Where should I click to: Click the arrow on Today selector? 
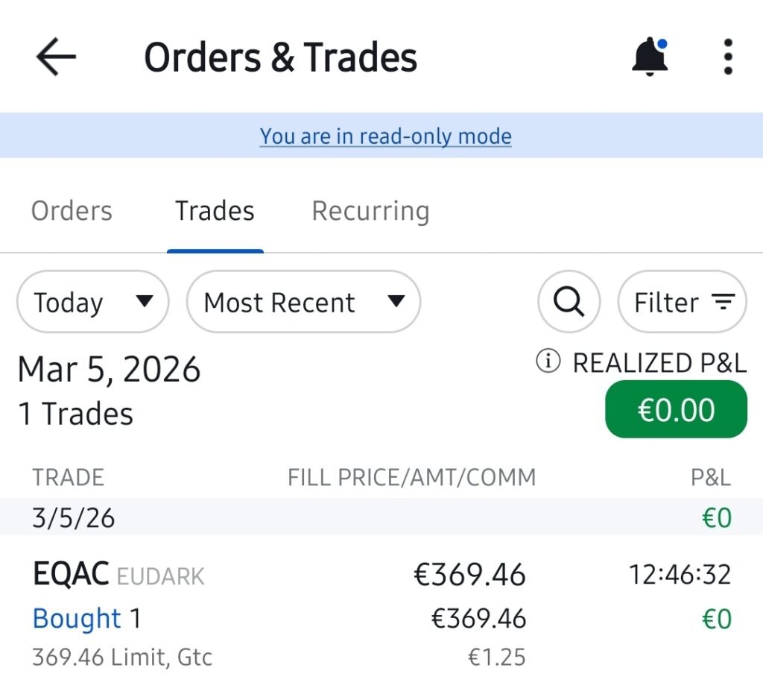click(145, 302)
